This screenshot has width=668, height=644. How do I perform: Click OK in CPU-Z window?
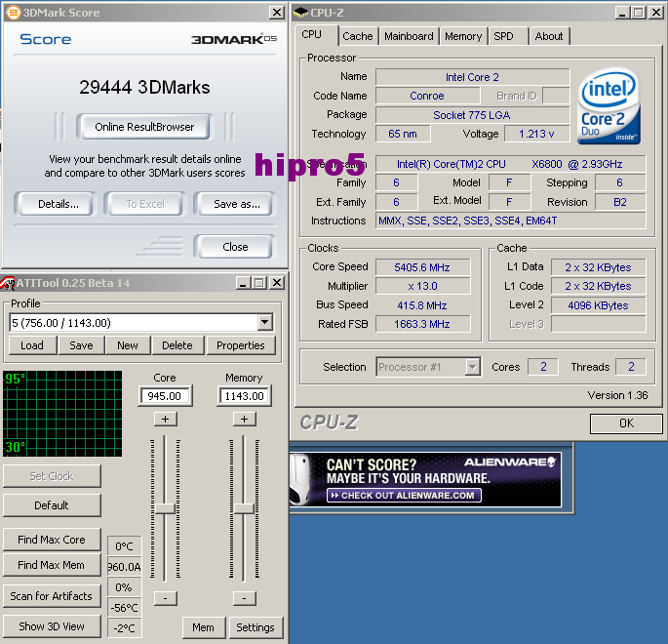(626, 423)
